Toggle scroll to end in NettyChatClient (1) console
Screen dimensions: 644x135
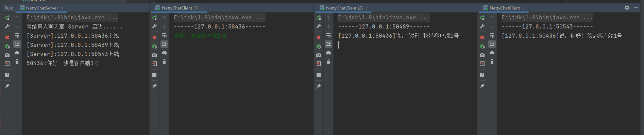(x=164, y=44)
